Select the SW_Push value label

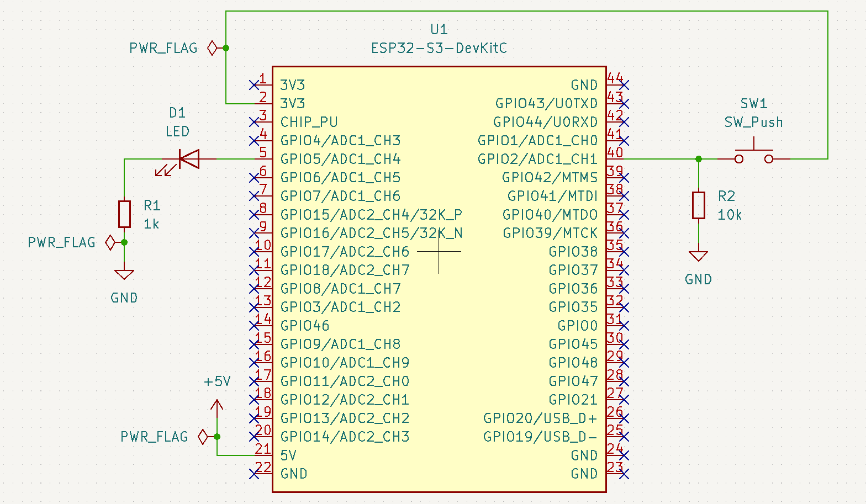point(754,122)
